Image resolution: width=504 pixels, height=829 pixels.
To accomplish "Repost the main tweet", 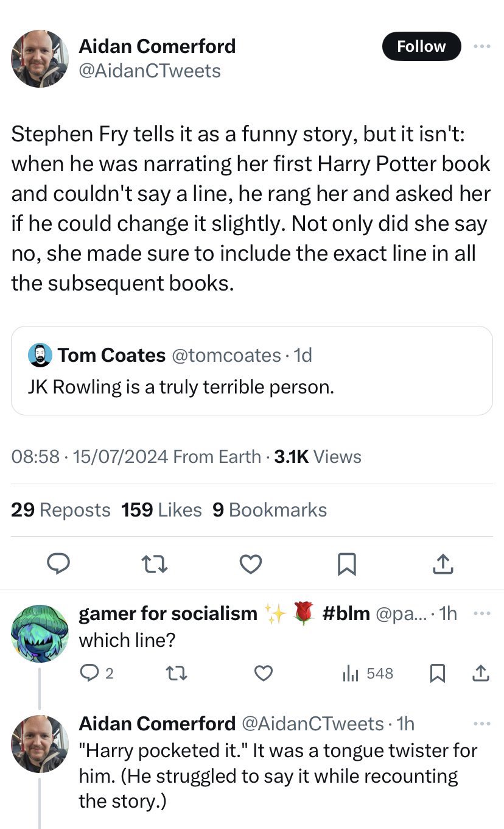I will [155, 565].
